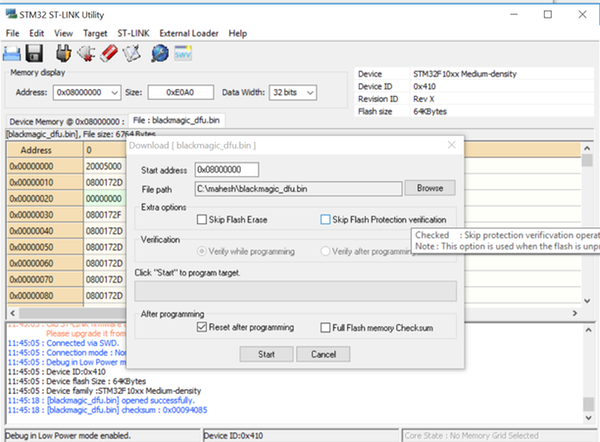The image size is (600, 442).
Task: Click the Start address input field
Action: tap(227, 170)
